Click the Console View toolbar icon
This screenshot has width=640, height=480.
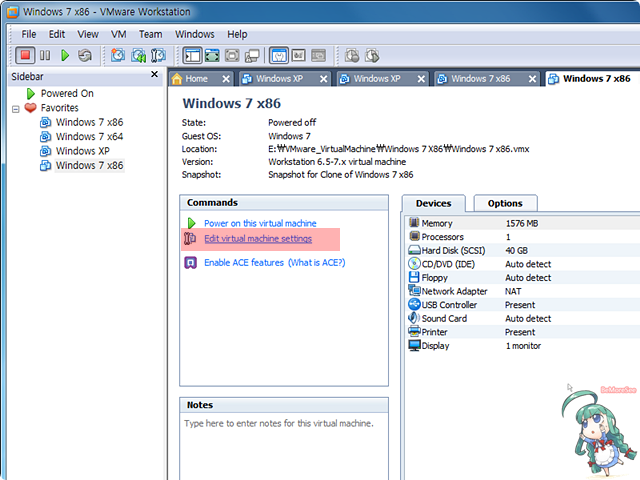coord(319,55)
